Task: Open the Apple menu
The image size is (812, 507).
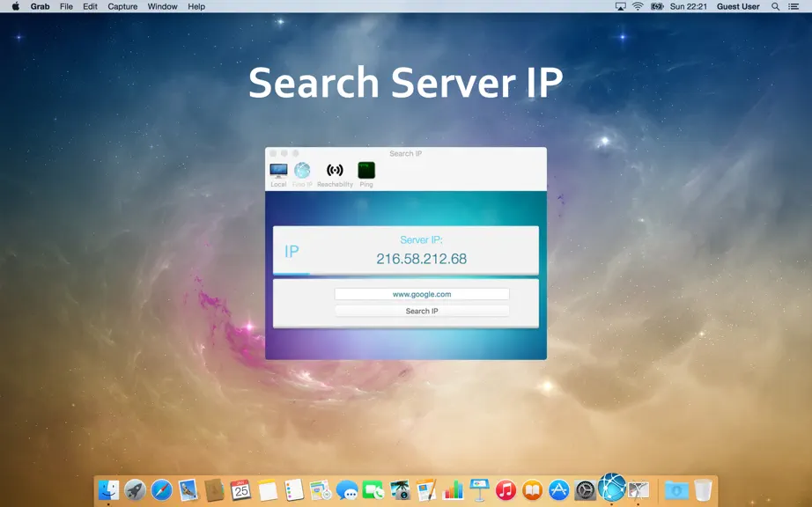Action: click(16, 7)
